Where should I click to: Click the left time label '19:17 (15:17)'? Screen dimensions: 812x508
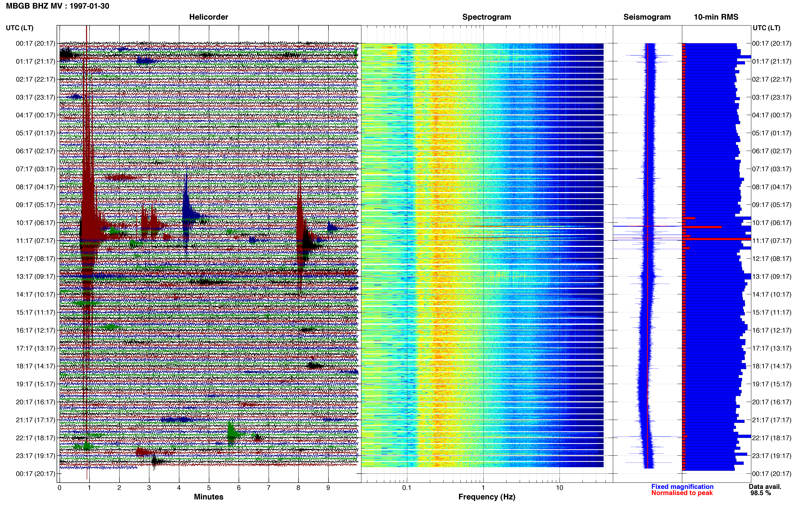coord(36,384)
